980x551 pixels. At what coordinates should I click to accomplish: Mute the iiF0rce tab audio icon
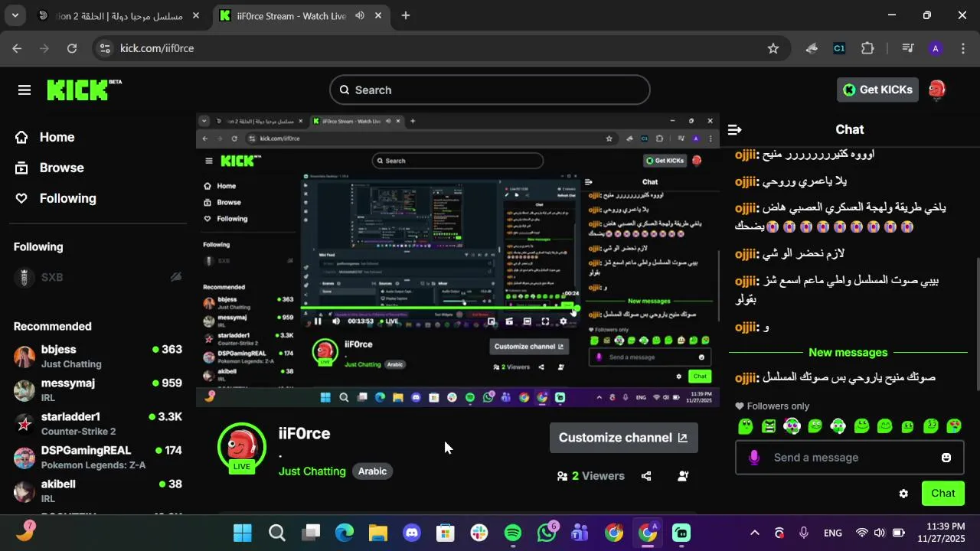[360, 15]
